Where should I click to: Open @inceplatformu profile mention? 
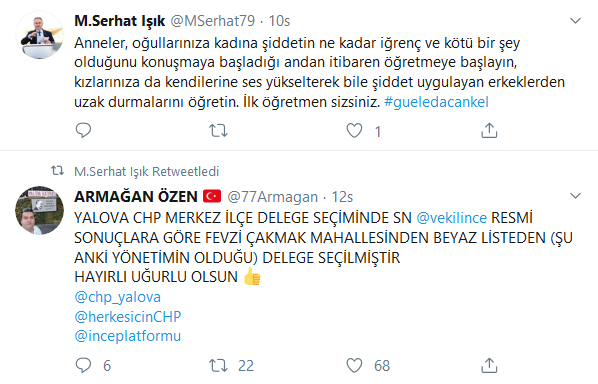pyautogui.click(x=128, y=336)
